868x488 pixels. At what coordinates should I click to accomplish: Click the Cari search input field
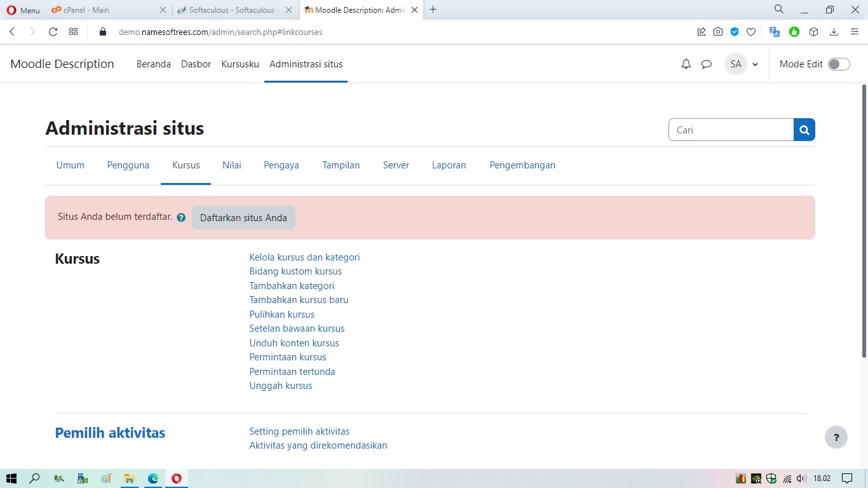coord(731,130)
